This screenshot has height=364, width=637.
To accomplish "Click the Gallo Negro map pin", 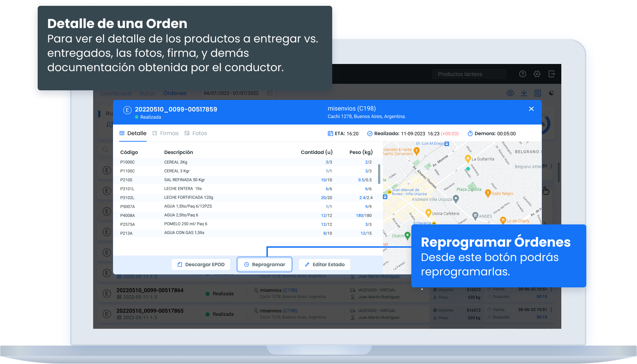I will pyautogui.click(x=488, y=193).
